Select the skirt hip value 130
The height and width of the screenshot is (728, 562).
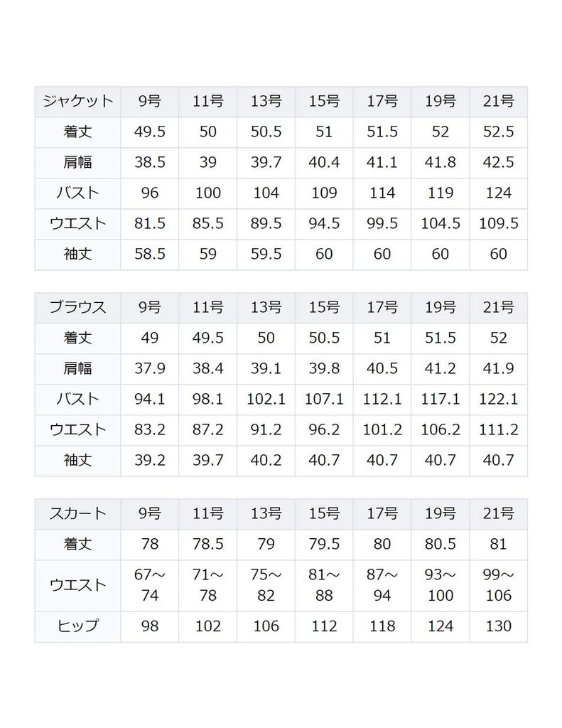point(498,626)
